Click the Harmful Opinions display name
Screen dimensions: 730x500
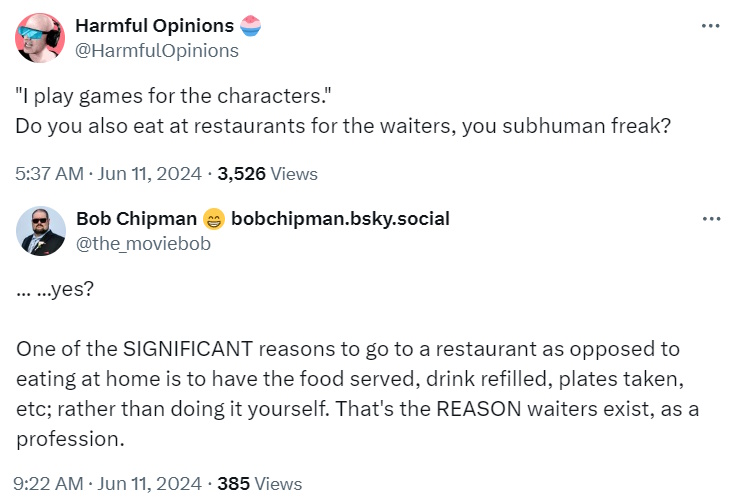tap(155, 25)
